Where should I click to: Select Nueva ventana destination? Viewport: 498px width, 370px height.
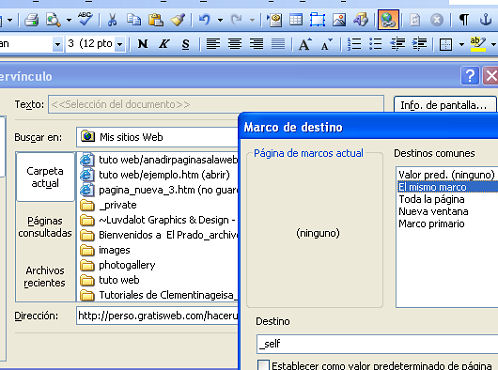click(433, 211)
